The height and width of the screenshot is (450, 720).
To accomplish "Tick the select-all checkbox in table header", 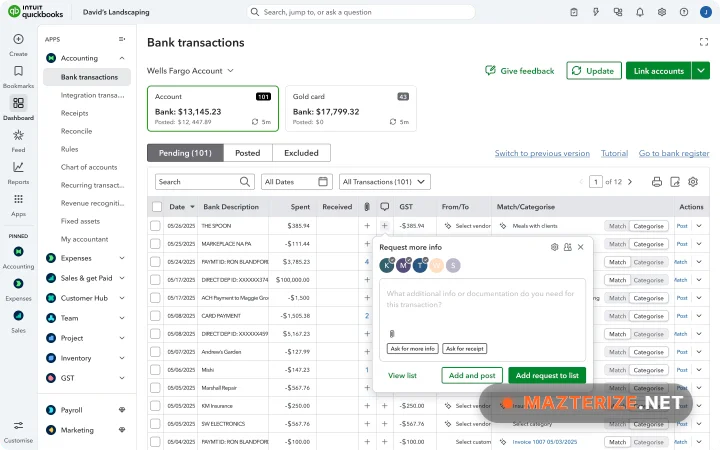I will tap(157, 207).
